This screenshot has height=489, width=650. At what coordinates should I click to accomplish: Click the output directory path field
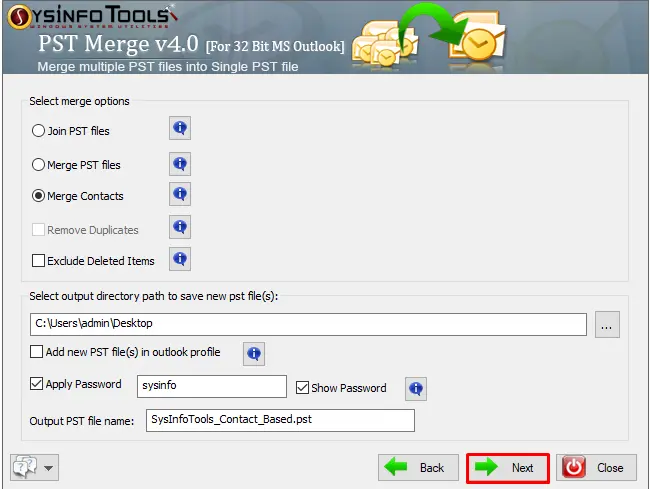pyautogui.click(x=308, y=324)
